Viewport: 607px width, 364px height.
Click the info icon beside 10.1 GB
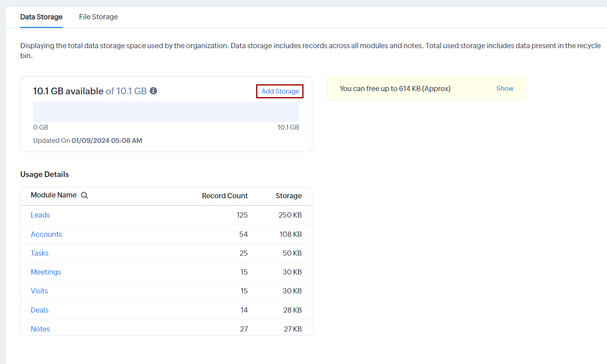point(153,91)
